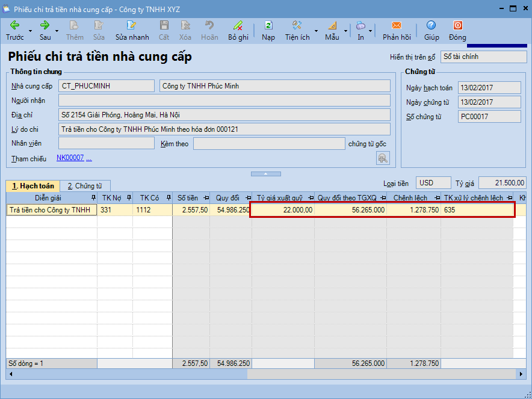This screenshot has height=399, width=532.
Task: Click the magnifier lookup icon beside chứng từ gốc
Action: 383,158
